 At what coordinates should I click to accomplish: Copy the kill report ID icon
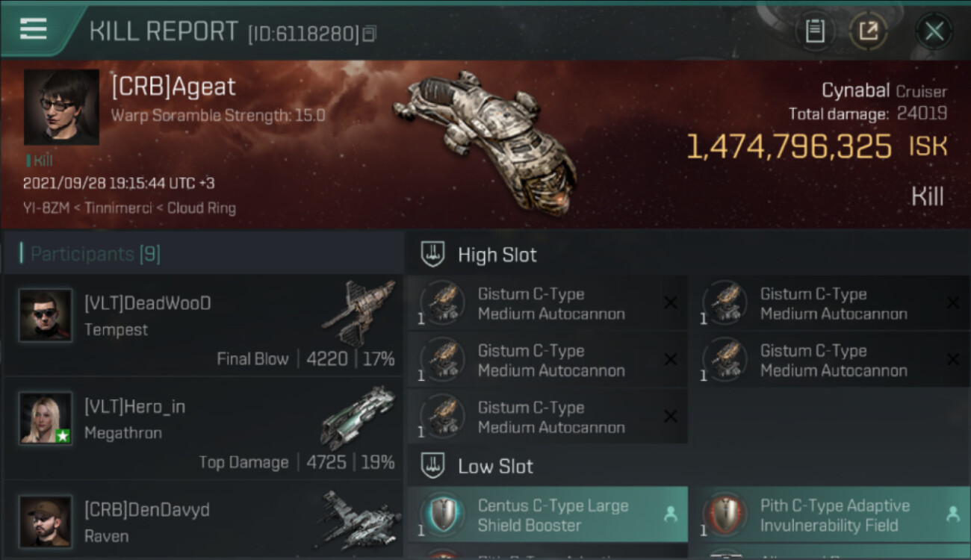369,34
